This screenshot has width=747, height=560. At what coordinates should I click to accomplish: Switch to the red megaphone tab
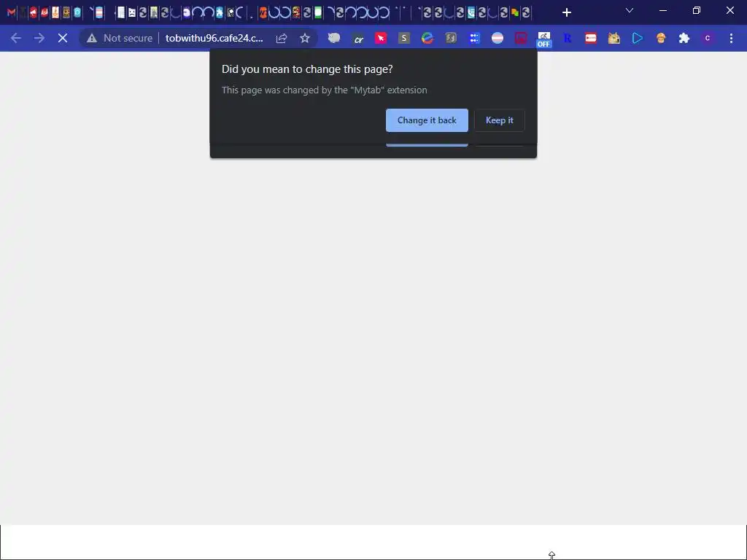[34, 12]
